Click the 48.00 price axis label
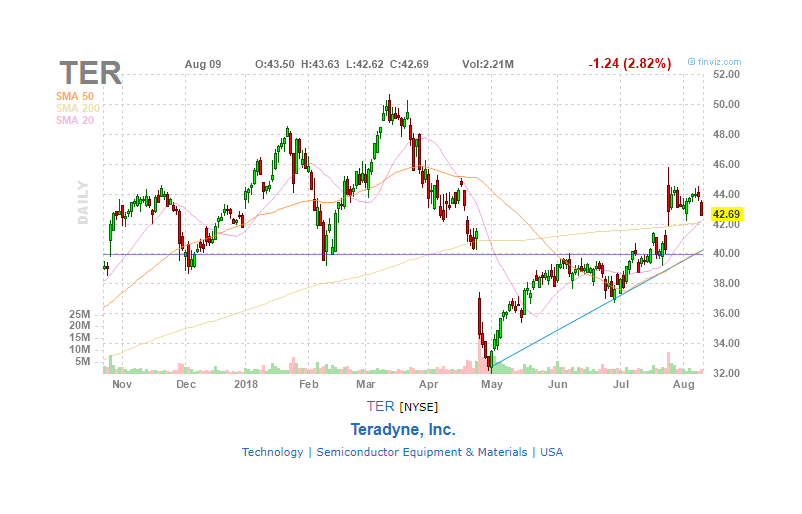This screenshot has width=802, height=514. [x=726, y=135]
